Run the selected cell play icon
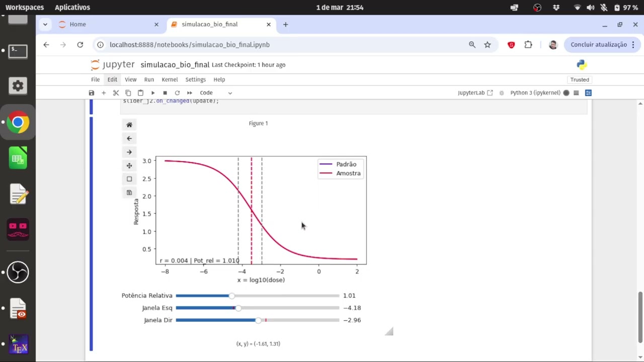Viewport: 644px width, 362px height. click(x=153, y=93)
